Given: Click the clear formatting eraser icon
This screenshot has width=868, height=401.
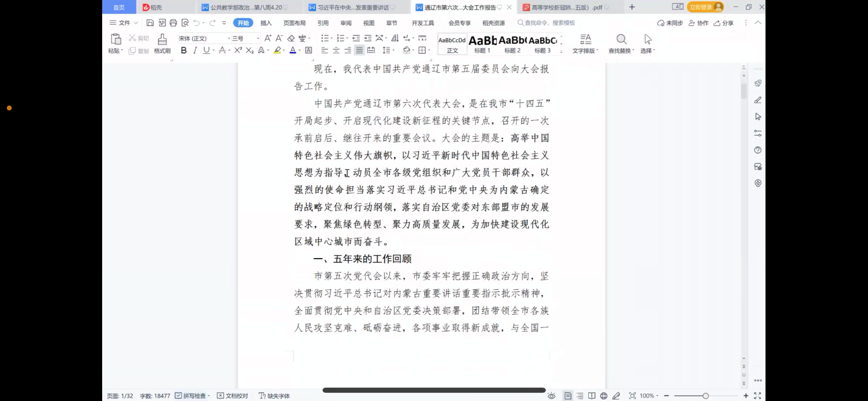Looking at the screenshot, I should [x=291, y=38].
